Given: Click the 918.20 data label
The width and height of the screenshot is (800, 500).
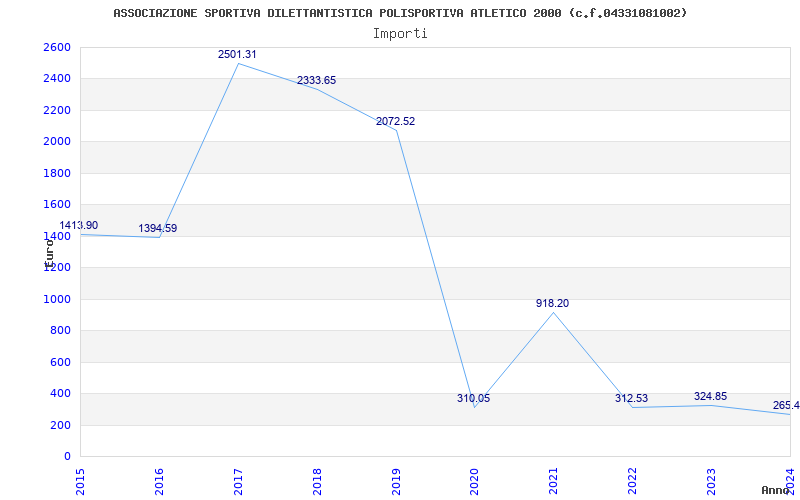Looking at the screenshot, I should click(x=553, y=304).
